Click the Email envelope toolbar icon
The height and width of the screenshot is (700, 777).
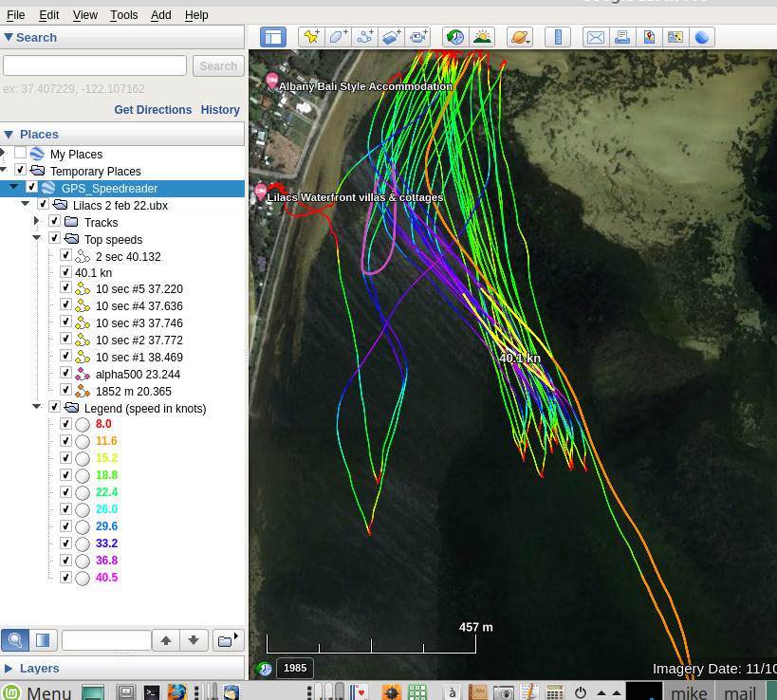coord(596,37)
